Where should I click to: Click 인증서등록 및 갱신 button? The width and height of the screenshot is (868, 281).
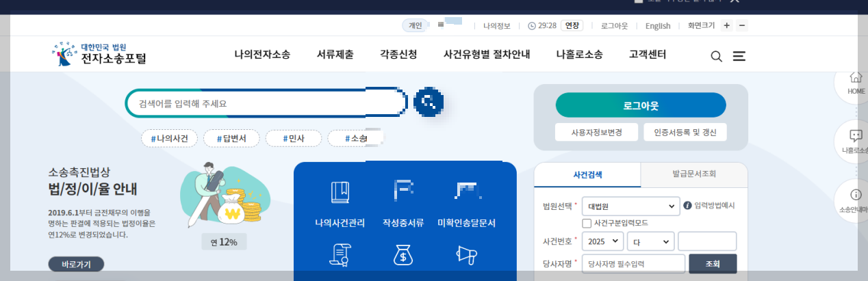pos(685,132)
